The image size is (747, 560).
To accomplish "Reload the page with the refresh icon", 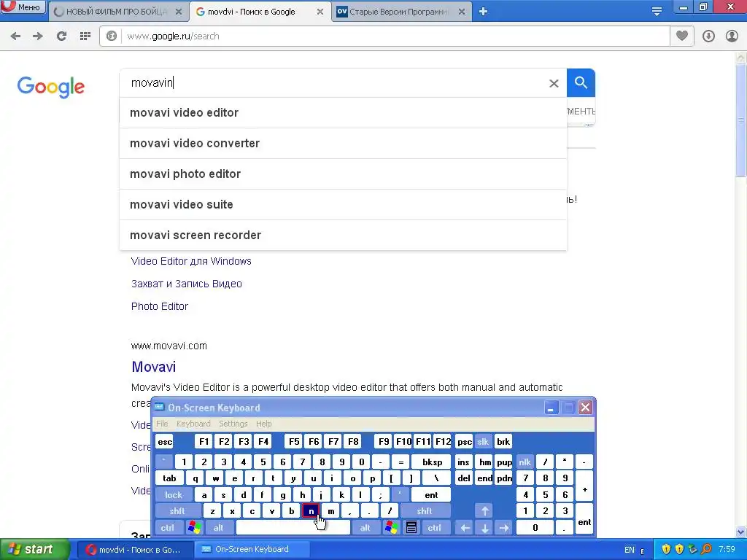I will 61,36.
